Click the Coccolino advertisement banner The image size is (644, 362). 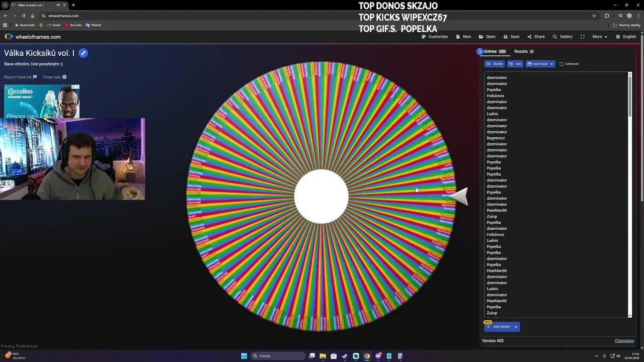42,102
